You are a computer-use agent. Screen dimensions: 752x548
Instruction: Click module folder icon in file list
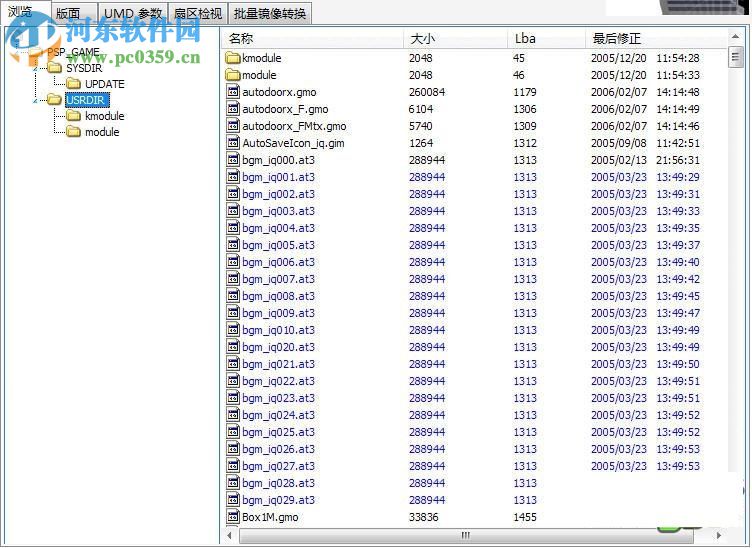point(233,75)
